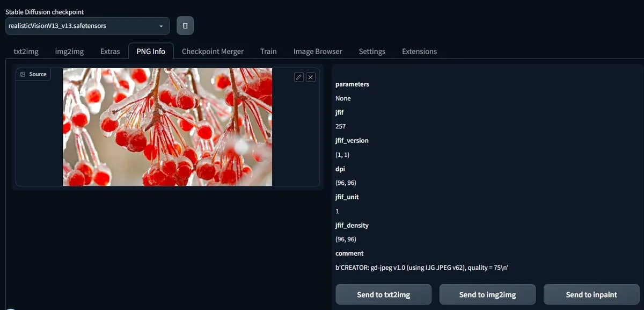Switch to the txt2img tab
This screenshot has width=644, height=310.
coord(26,52)
